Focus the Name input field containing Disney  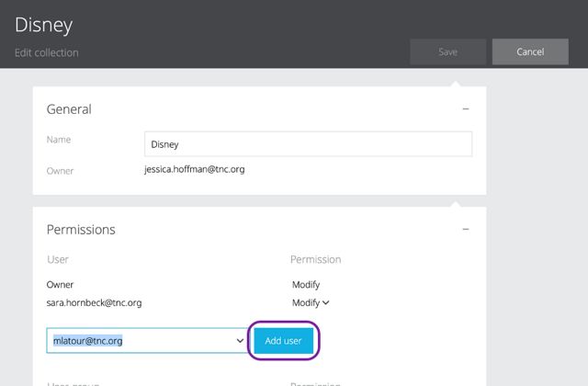click(x=308, y=144)
